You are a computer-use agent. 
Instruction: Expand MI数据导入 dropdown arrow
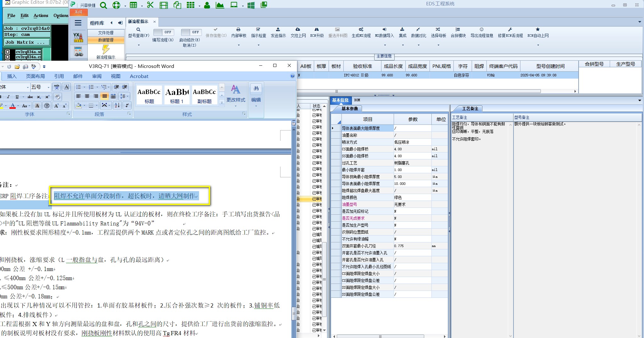385,45
